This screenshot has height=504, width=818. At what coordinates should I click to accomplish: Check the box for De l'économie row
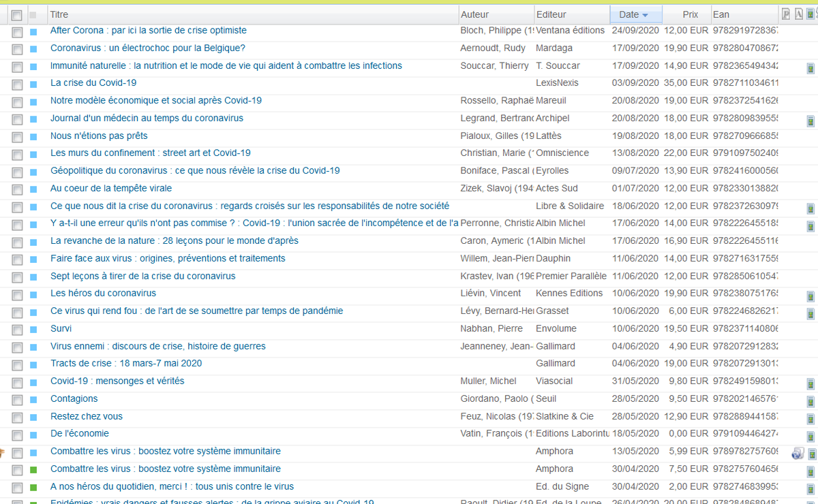click(x=17, y=435)
